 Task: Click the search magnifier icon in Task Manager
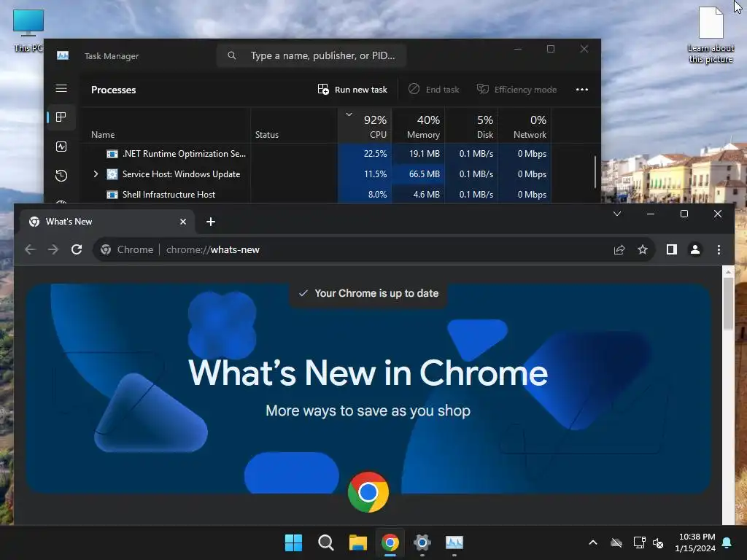point(232,55)
